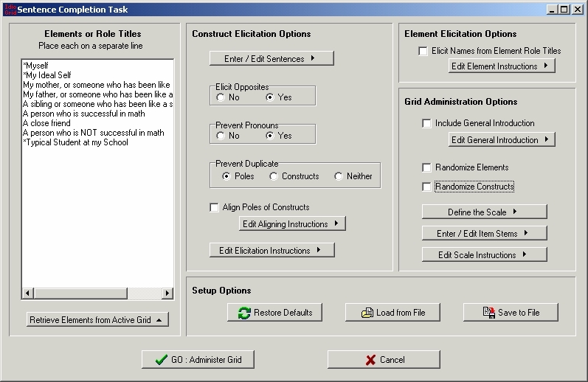Click the red X Cancel icon

[370, 360]
